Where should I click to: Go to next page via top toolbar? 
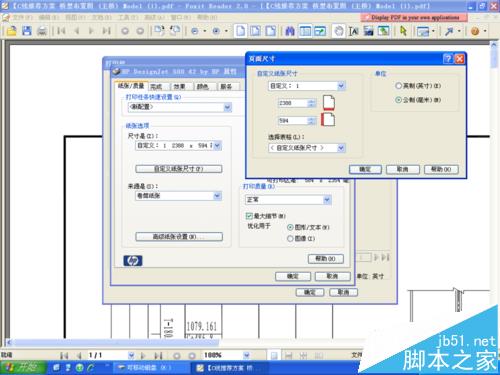91,31
